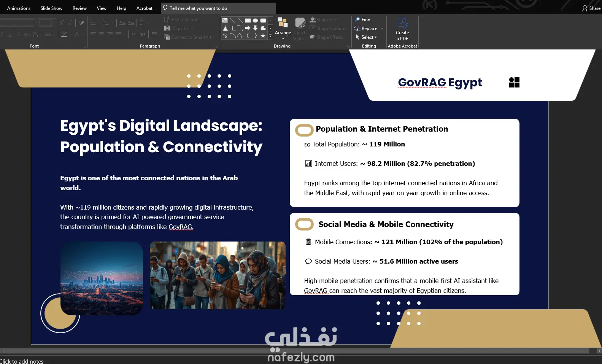
Task: Choose the Rectangle shape in Drawing
Action: (x=248, y=20)
